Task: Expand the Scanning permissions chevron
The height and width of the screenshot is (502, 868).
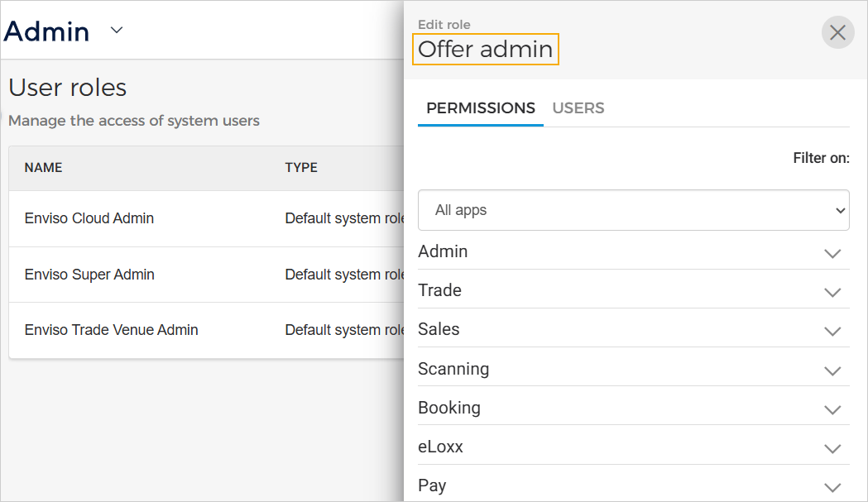Action: pyautogui.click(x=832, y=371)
